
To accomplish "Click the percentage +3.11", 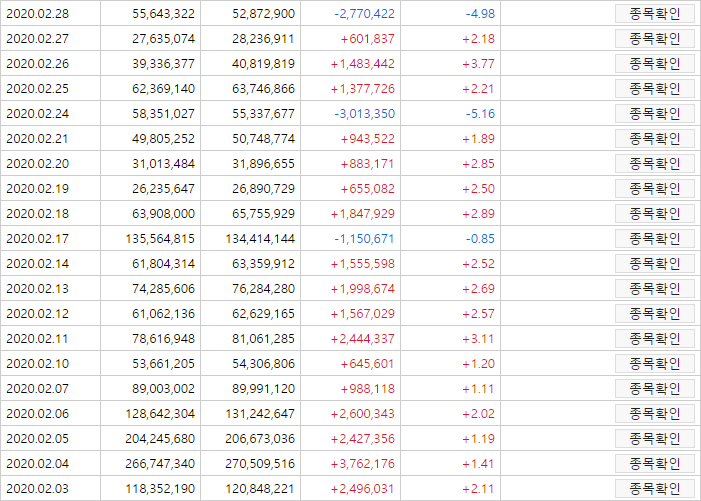I will [478, 339].
